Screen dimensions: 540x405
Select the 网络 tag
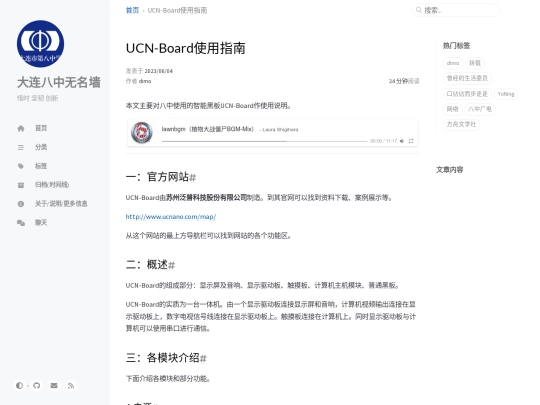453,109
